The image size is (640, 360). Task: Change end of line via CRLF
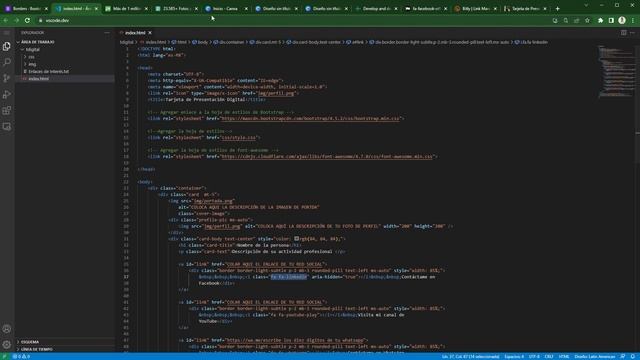pyautogui.click(x=549, y=356)
